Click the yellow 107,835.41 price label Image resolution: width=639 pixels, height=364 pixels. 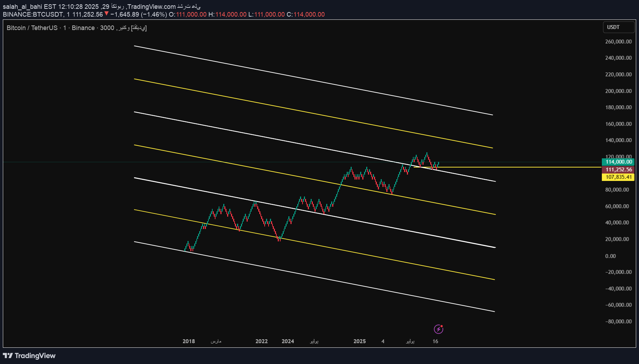point(618,177)
